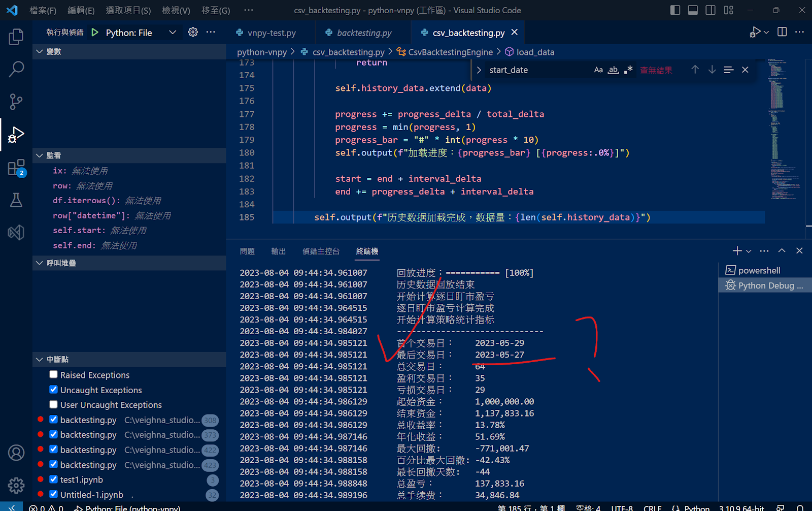This screenshot has width=812, height=511.
Task: Start debugging with green play arrow
Action: [95, 33]
